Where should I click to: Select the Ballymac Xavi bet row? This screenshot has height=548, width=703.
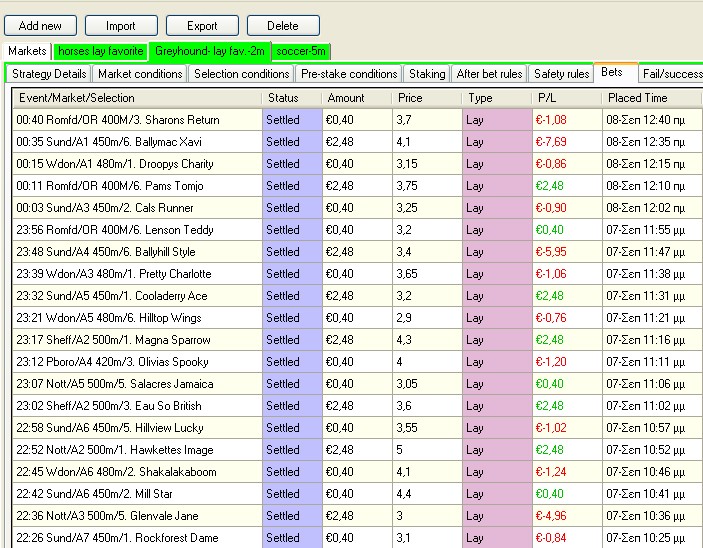click(x=357, y=142)
